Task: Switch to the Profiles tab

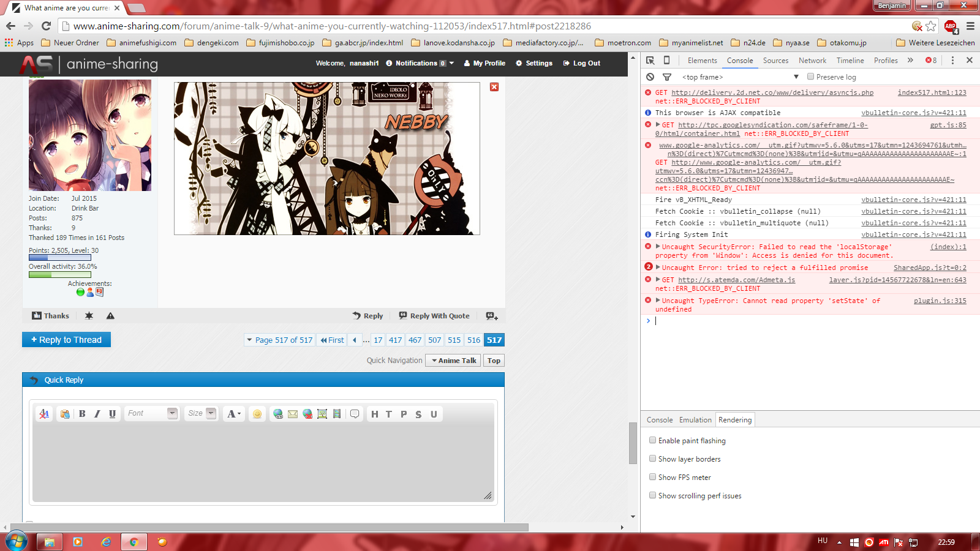Action: click(x=886, y=61)
